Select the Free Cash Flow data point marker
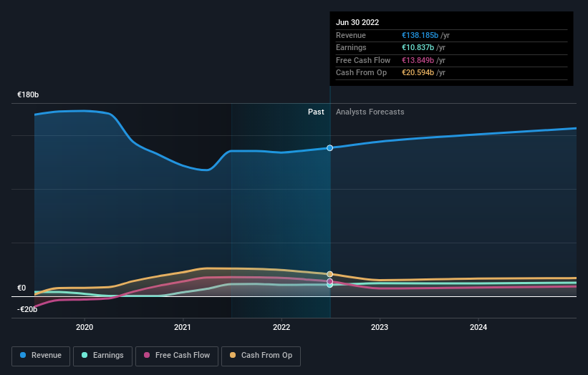 coord(329,281)
